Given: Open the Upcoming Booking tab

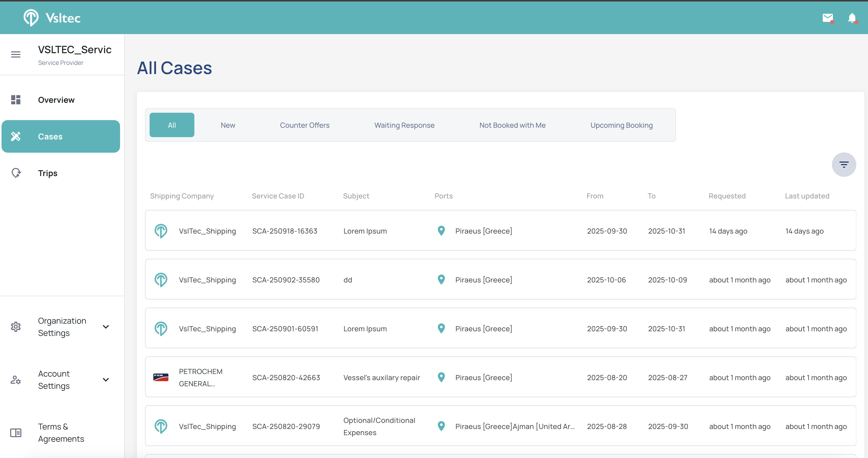Looking at the screenshot, I should tap(621, 125).
